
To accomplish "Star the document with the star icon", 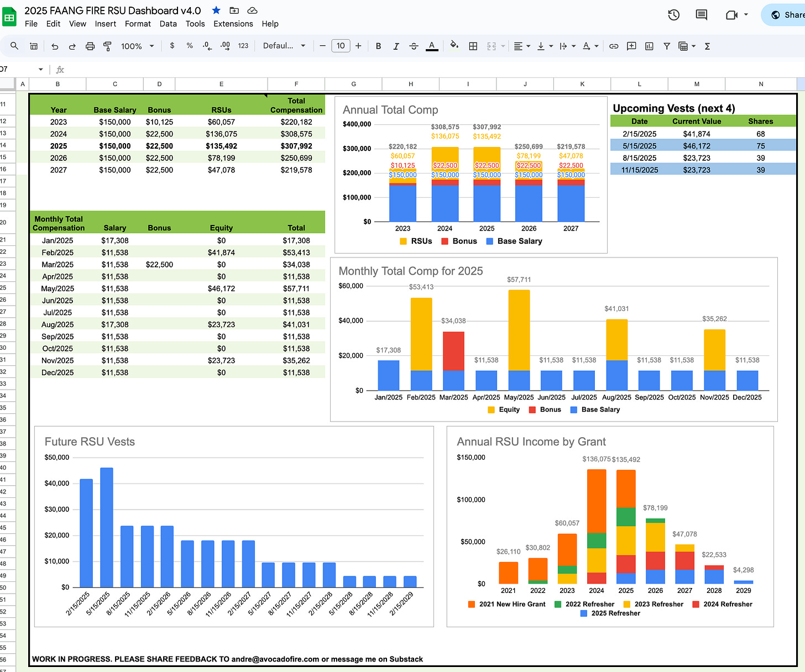I will pyautogui.click(x=216, y=11).
